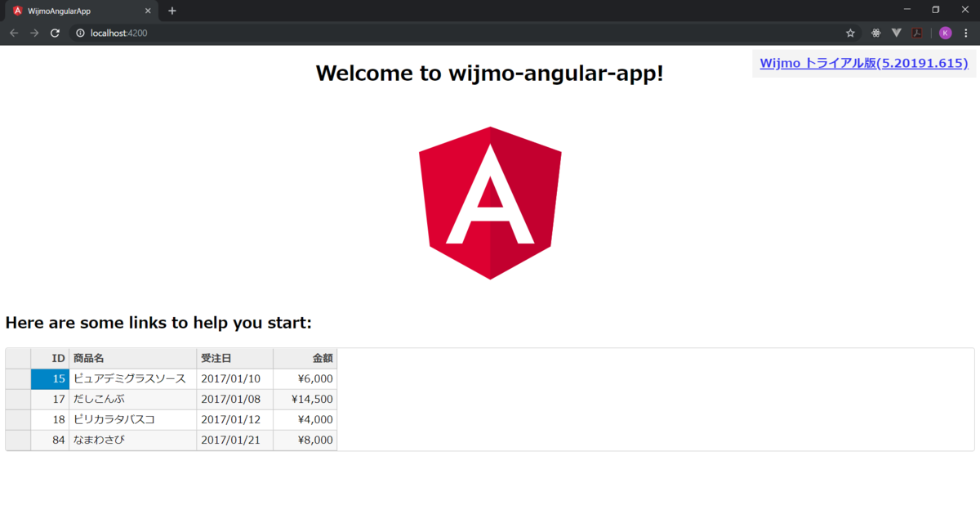
Task: Open the Adobe Acrobat extension icon
Action: point(917,33)
